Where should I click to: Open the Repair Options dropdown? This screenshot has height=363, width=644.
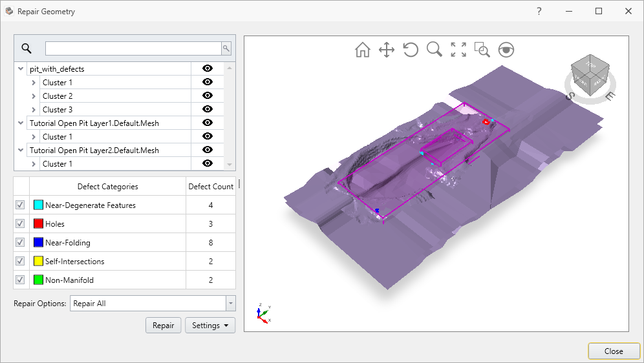[x=230, y=304]
